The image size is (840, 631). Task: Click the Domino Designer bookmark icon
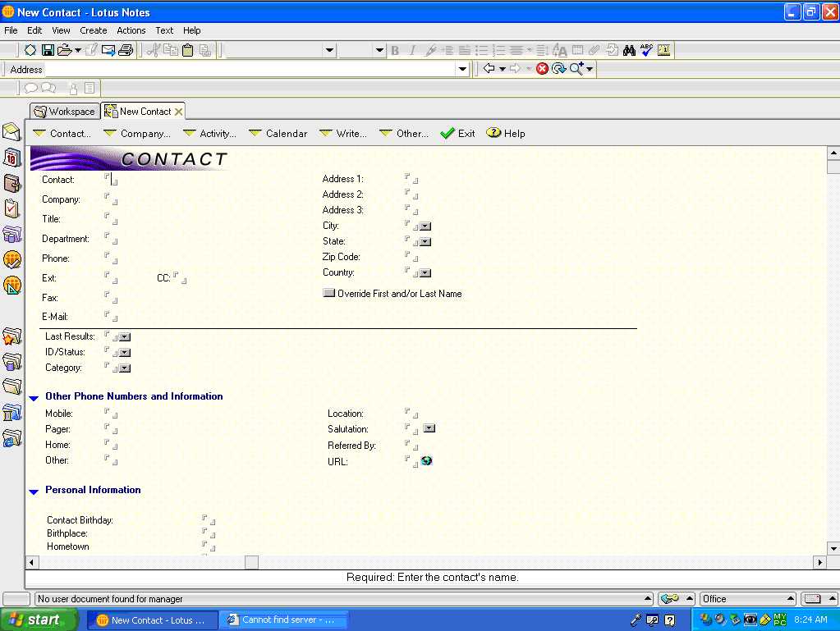click(x=11, y=286)
